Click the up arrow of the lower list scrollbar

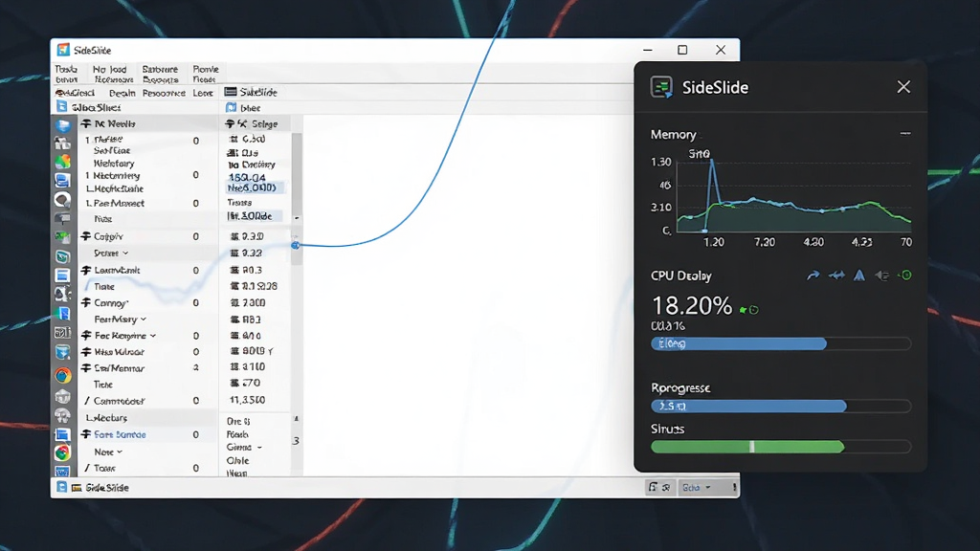[297, 419]
